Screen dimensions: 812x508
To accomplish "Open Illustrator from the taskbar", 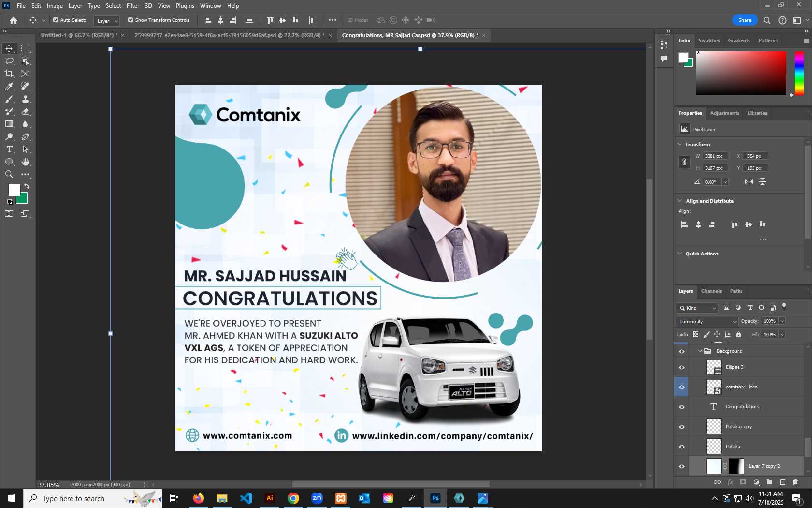I will point(270,498).
